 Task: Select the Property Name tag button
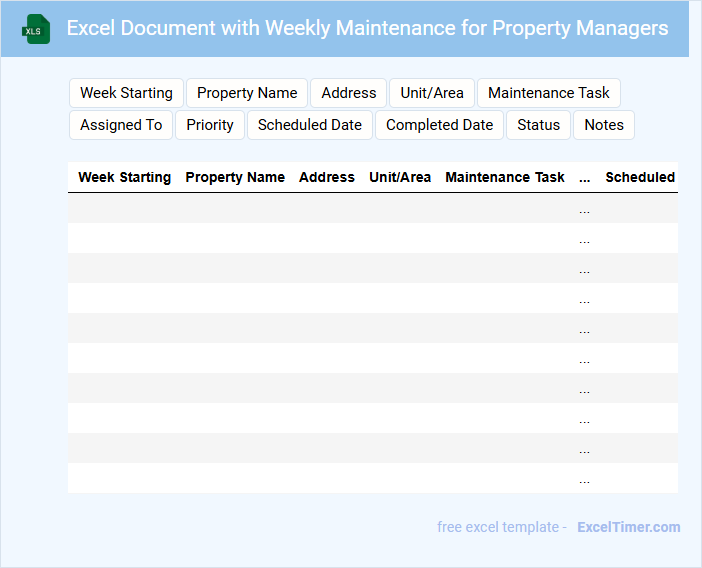pyautogui.click(x=247, y=93)
